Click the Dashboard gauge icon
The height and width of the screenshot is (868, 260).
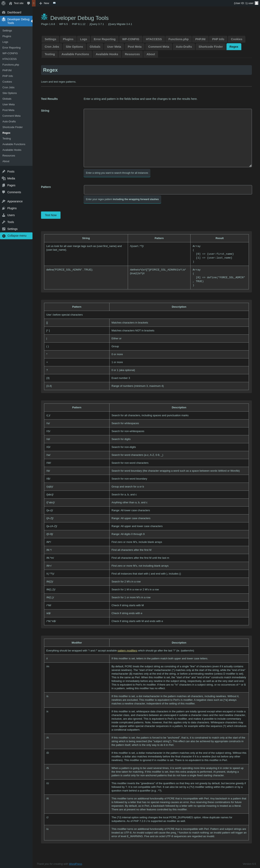click(4, 12)
